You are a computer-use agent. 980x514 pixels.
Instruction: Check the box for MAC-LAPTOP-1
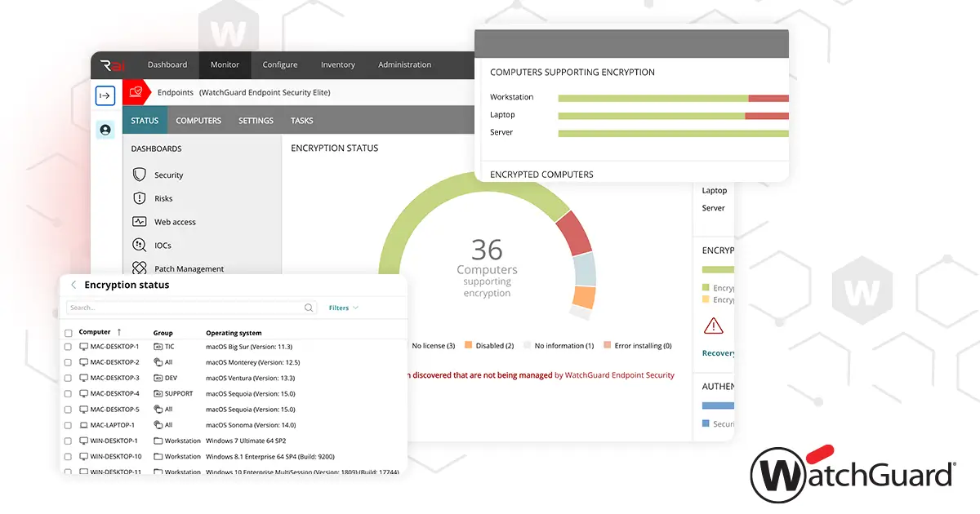coord(69,425)
